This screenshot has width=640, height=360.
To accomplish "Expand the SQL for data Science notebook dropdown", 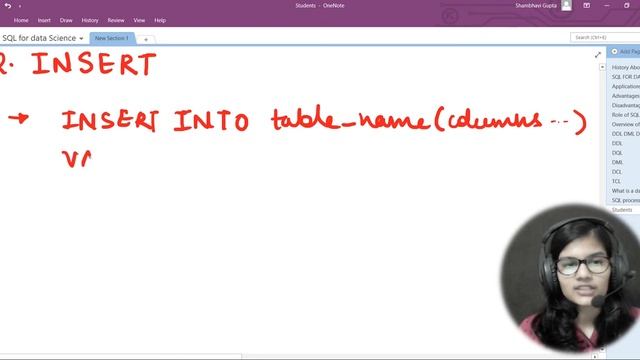I will (x=81, y=38).
